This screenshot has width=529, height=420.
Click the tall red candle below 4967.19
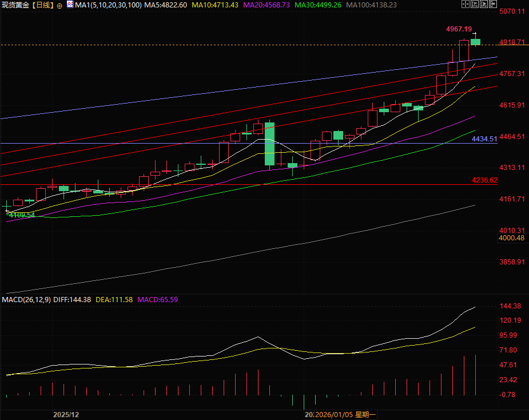pyautogui.click(x=464, y=51)
